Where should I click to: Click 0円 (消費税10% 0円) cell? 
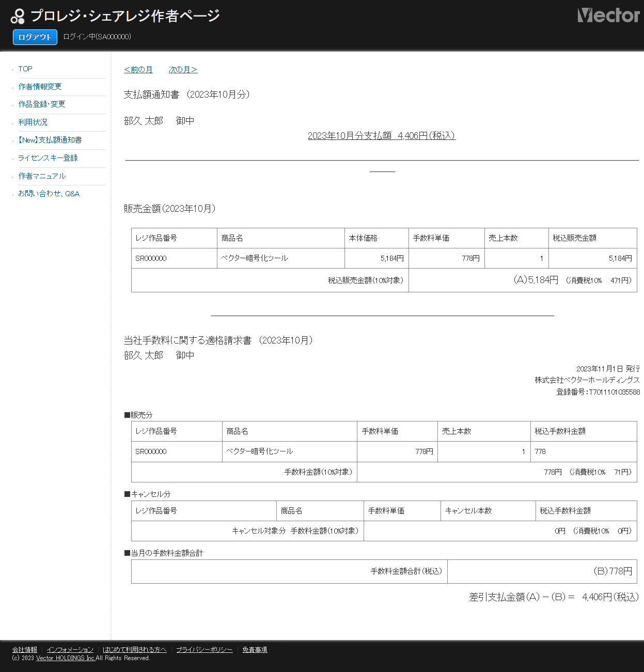[500, 531]
